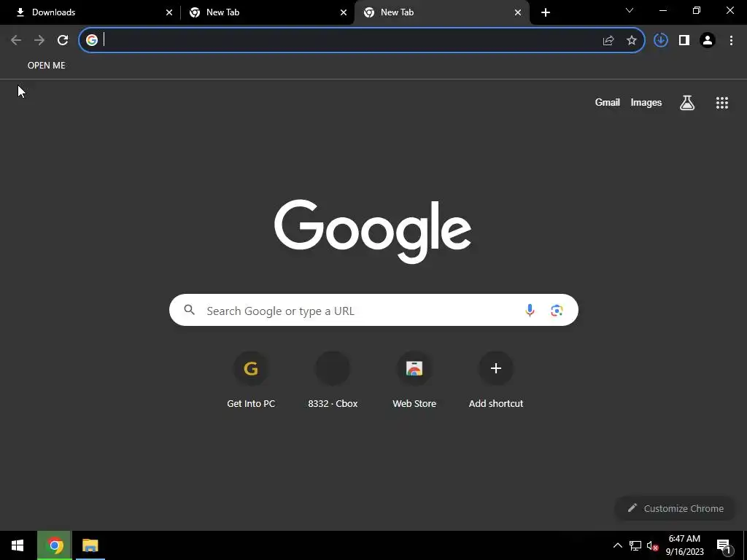The image size is (747, 560).
Task: Expand the tab search dropdown
Action: [x=630, y=10]
